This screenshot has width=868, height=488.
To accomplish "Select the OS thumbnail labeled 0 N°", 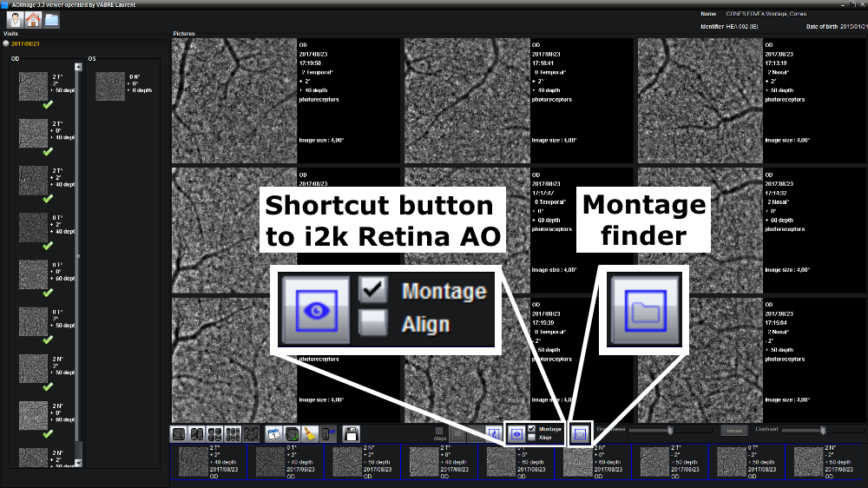I will click(110, 87).
